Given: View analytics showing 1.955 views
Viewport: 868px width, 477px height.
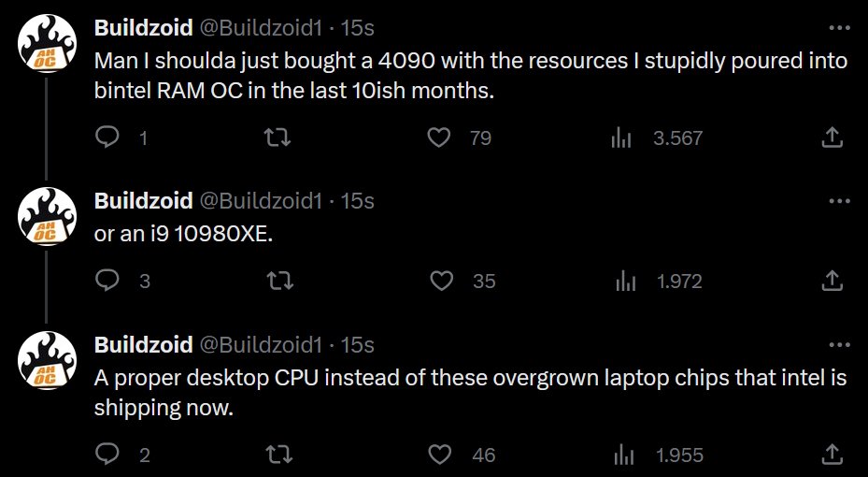Looking at the screenshot, I should click(624, 455).
